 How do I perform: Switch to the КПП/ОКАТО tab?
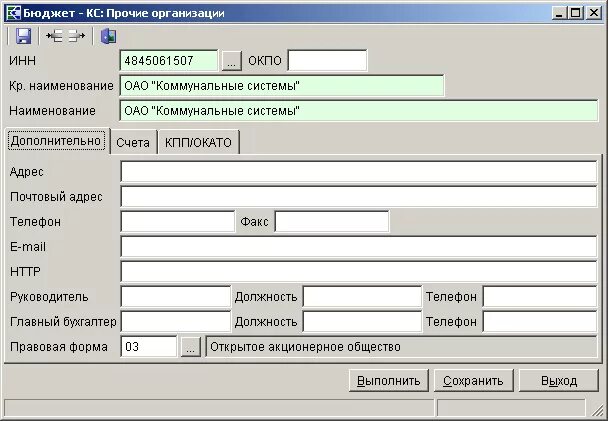198,142
